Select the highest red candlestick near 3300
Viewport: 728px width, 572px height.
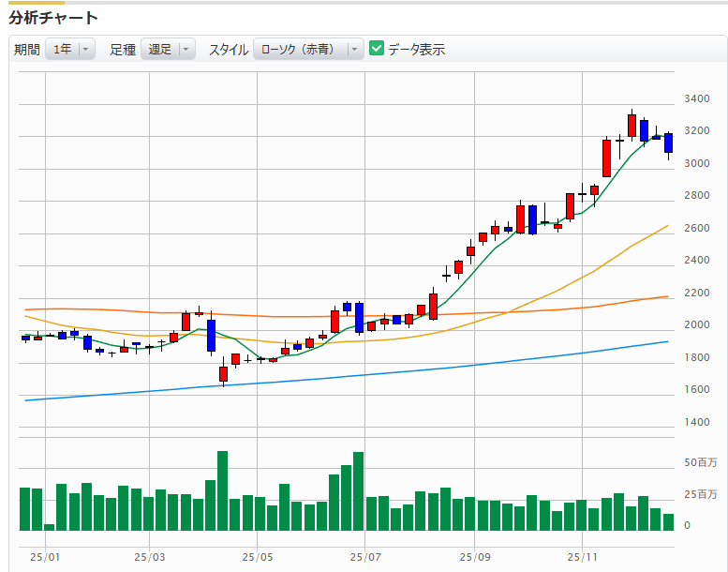click(x=631, y=126)
